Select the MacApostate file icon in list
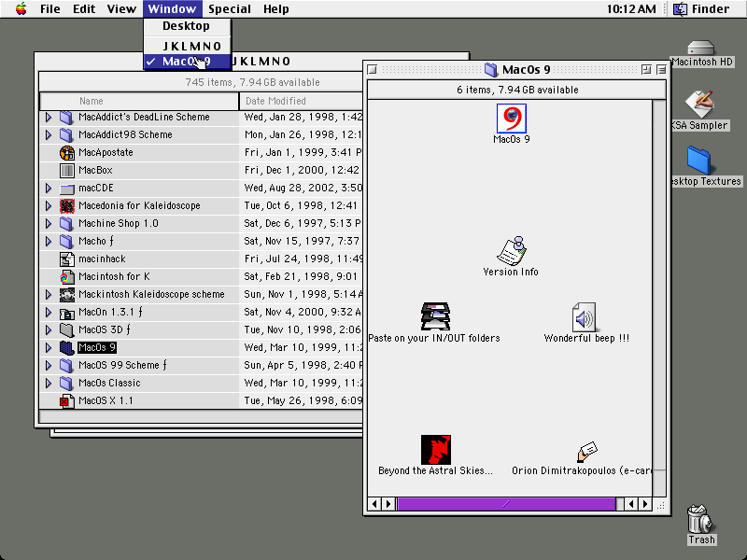The height and width of the screenshot is (560, 747). pyautogui.click(x=67, y=153)
